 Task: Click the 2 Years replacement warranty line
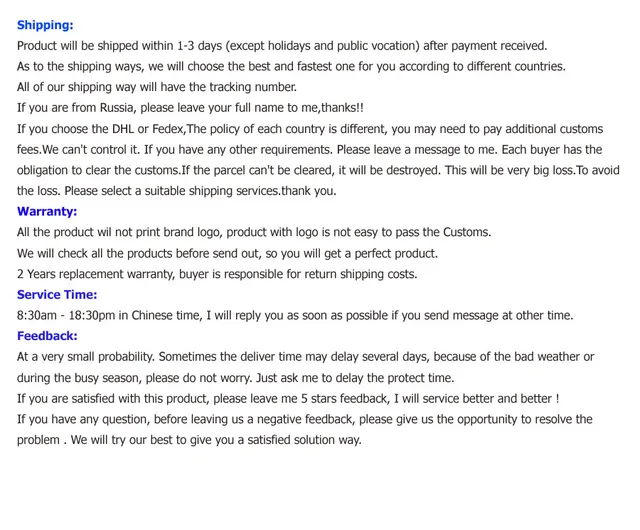[217, 274]
